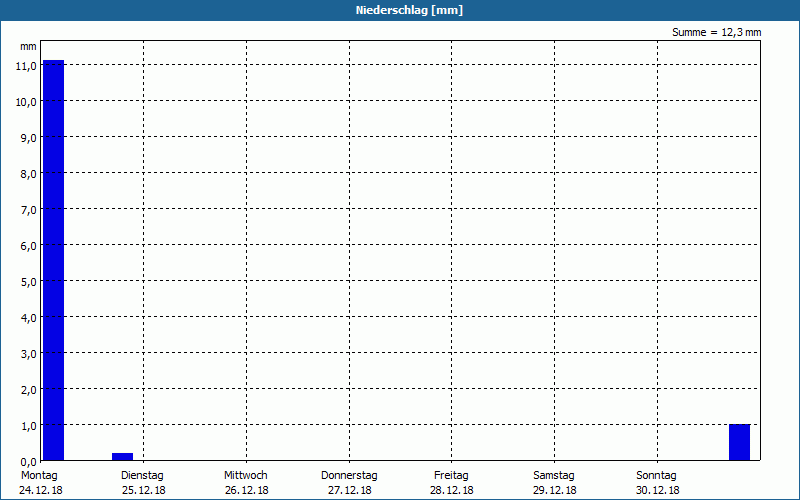Click the 'Niederschlag [mm]' chart title
800x500 pixels.
tap(409, 10)
